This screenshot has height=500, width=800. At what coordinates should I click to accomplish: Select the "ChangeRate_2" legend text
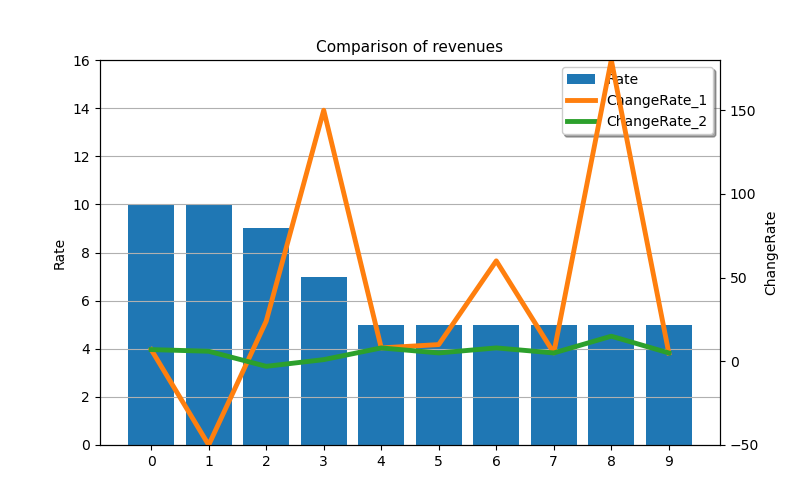(657, 121)
